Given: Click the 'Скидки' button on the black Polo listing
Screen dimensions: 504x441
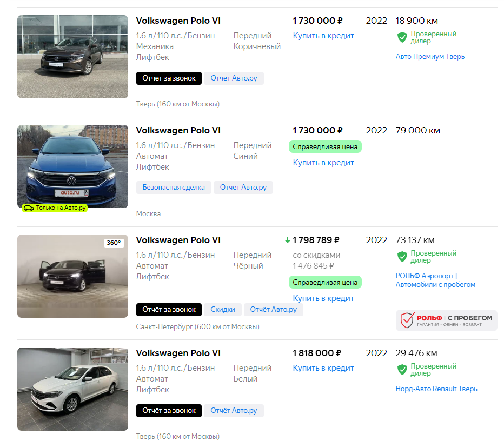Looking at the screenshot, I should click(222, 310).
